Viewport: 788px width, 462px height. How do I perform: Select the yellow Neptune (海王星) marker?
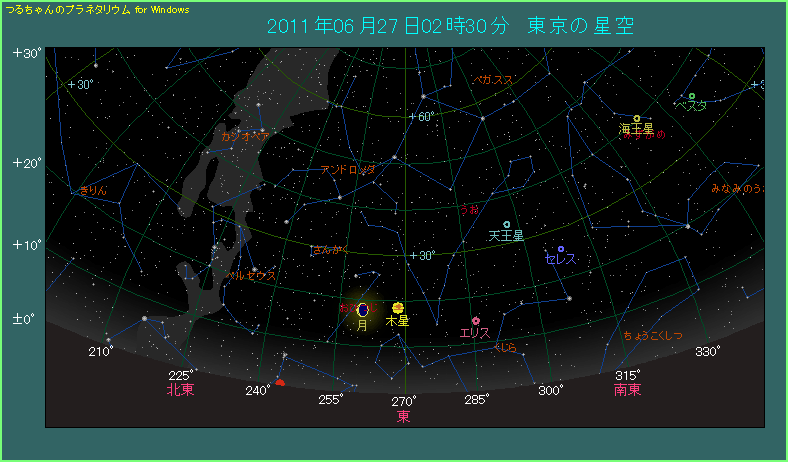(x=636, y=119)
